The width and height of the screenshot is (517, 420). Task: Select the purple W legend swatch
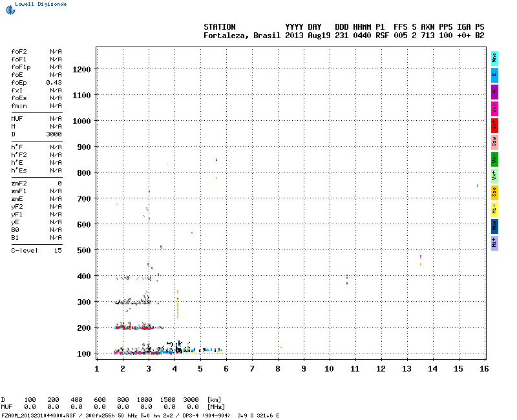pos(494,92)
